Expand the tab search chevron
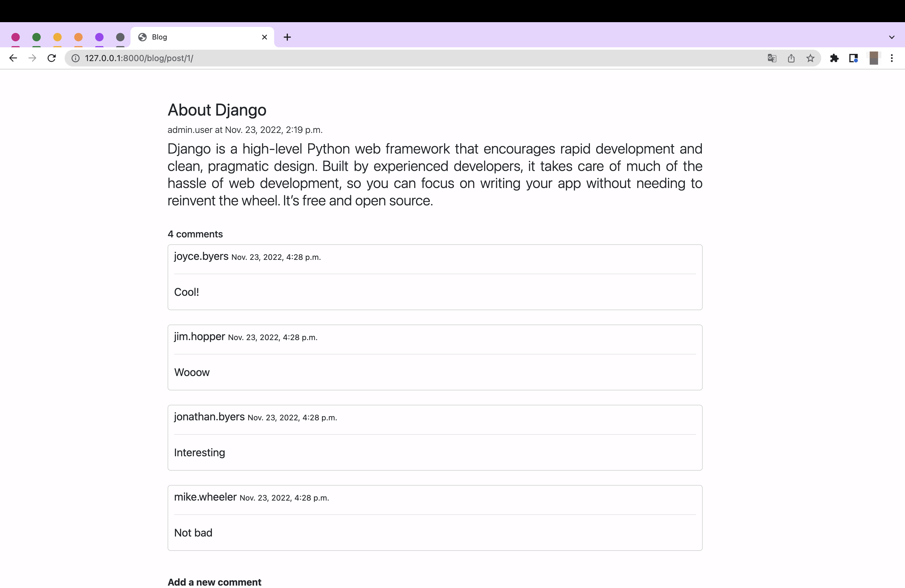This screenshot has width=905, height=588. [892, 37]
